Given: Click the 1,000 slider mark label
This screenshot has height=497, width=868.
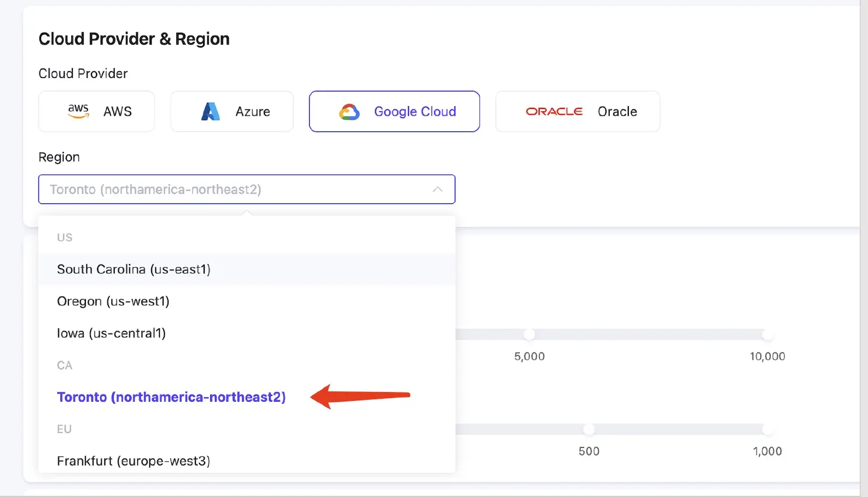Looking at the screenshot, I should pos(767,451).
